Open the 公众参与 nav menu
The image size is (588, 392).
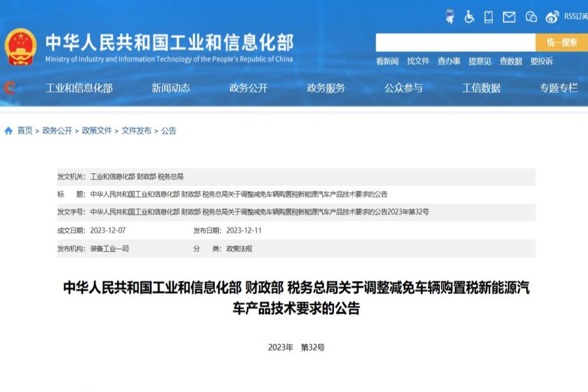(404, 88)
